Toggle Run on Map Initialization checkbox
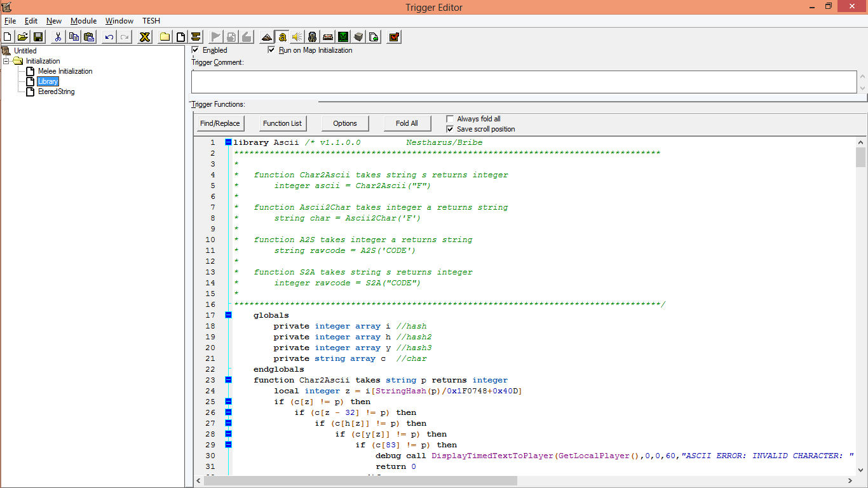 pyautogui.click(x=272, y=50)
